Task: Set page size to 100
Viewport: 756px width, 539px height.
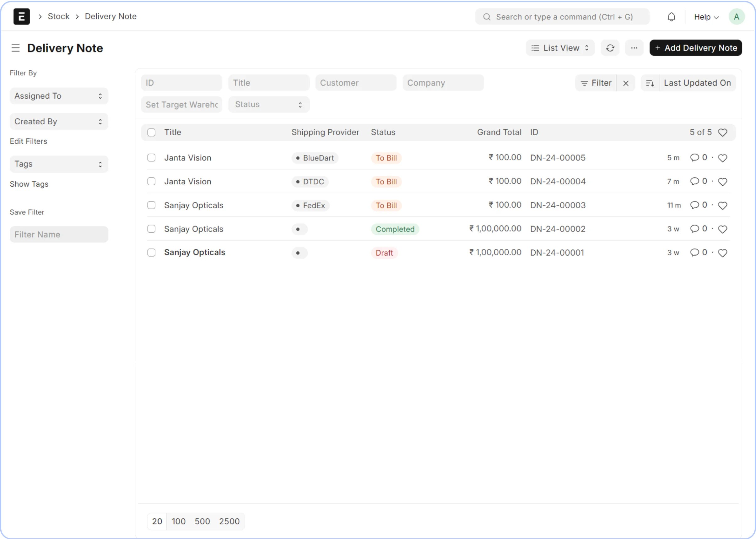Action: 178,521
